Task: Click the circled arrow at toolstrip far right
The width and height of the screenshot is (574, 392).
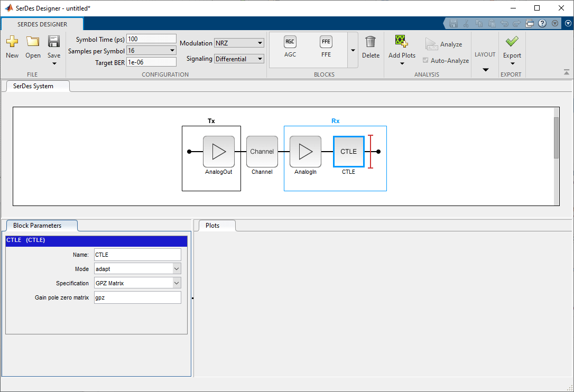Action: point(568,23)
